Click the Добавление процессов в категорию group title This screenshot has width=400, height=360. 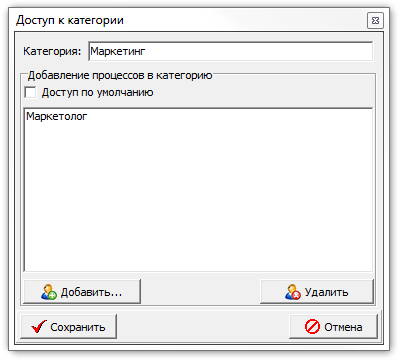click(120, 75)
